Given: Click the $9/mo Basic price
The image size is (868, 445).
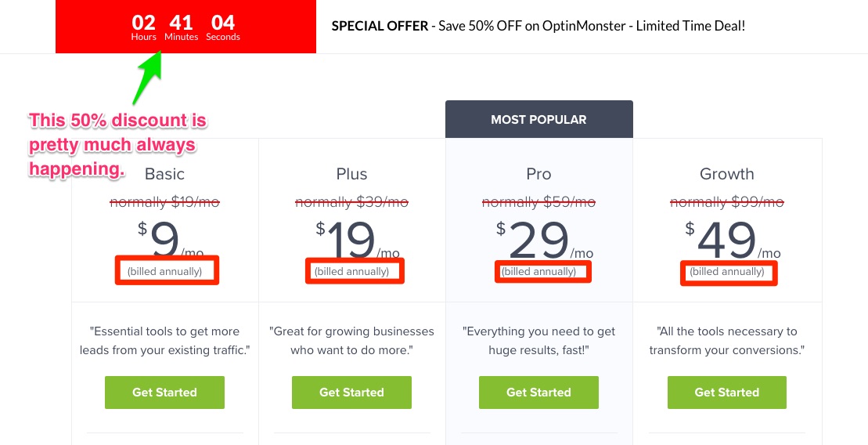Looking at the screenshot, I should (171, 240).
